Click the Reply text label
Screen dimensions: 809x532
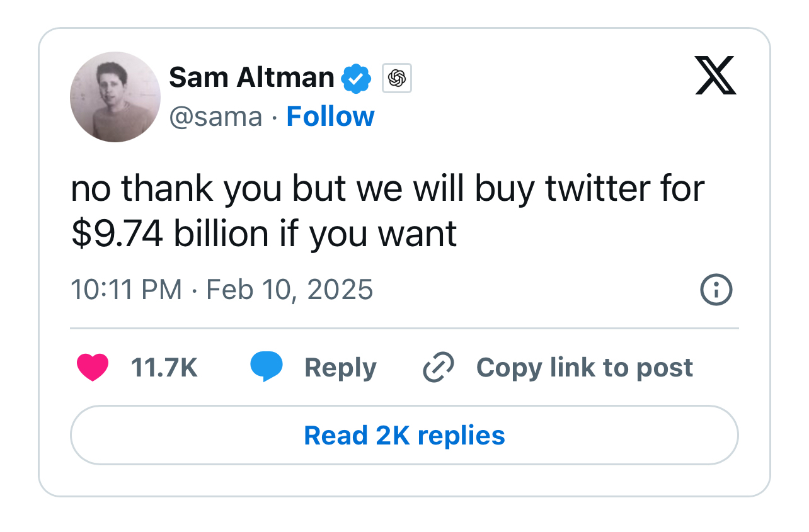pos(340,368)
